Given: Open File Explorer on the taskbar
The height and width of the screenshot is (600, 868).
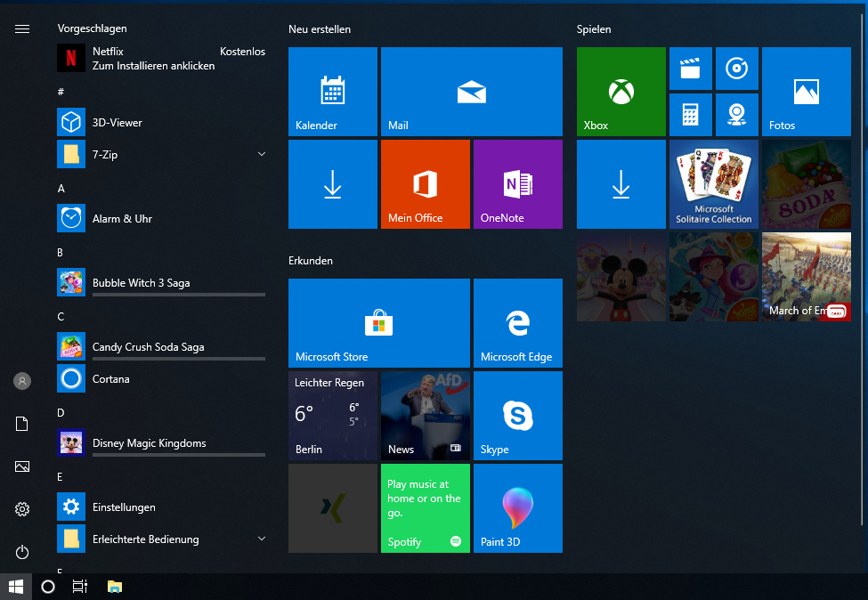Looking at the screenshot, I should [x=115, y=587].
